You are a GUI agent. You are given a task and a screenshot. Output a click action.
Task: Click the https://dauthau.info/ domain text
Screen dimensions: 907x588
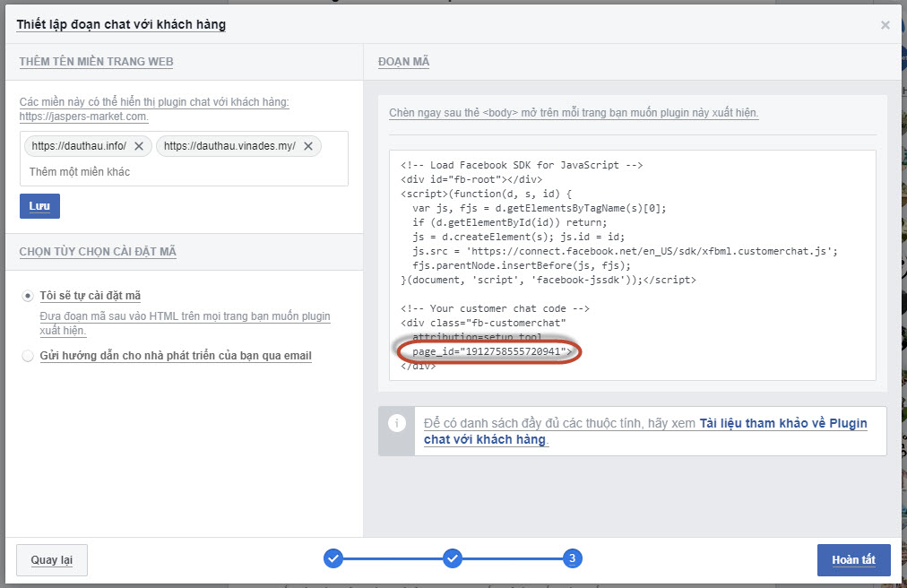tap(79, 146)
